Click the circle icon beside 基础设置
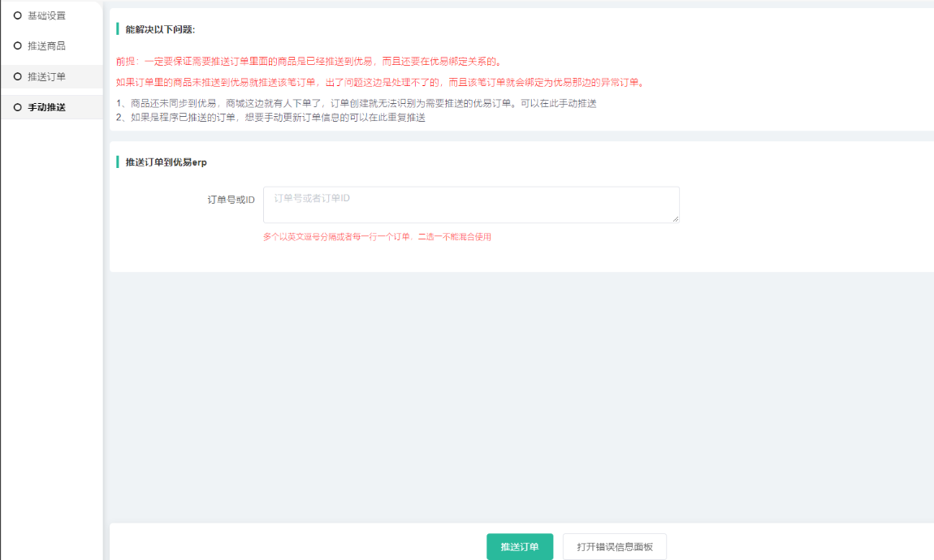 18,15
